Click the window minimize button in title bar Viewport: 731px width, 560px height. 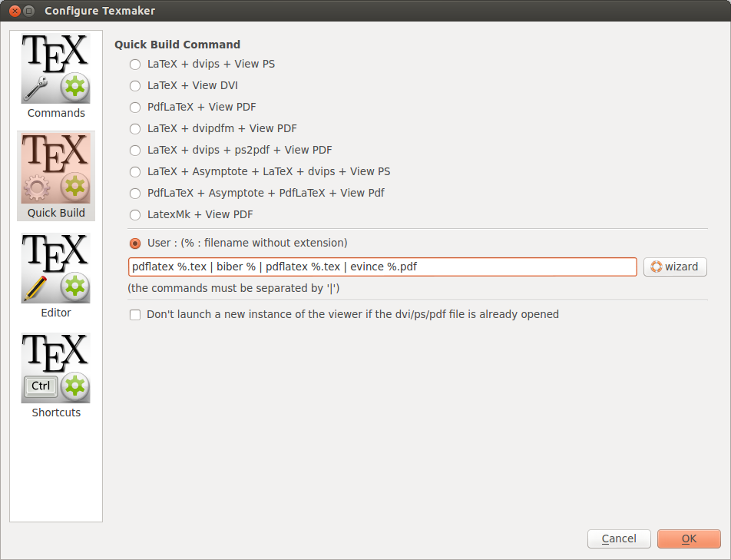[28, 11]
